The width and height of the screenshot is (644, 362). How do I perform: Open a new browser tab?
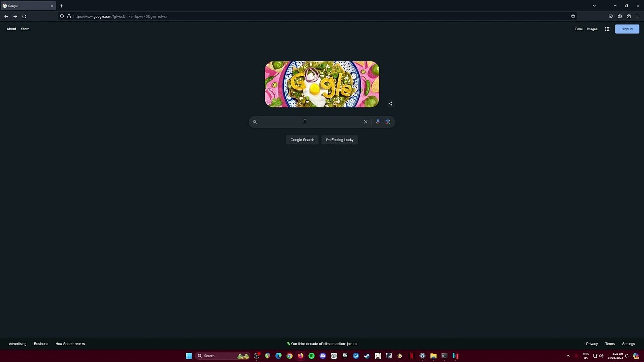click(61, 6)
